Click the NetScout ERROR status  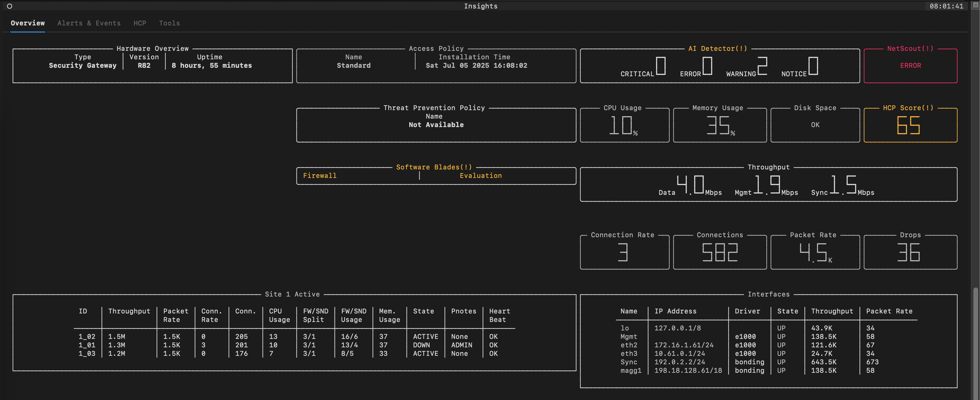coord(910,66)
